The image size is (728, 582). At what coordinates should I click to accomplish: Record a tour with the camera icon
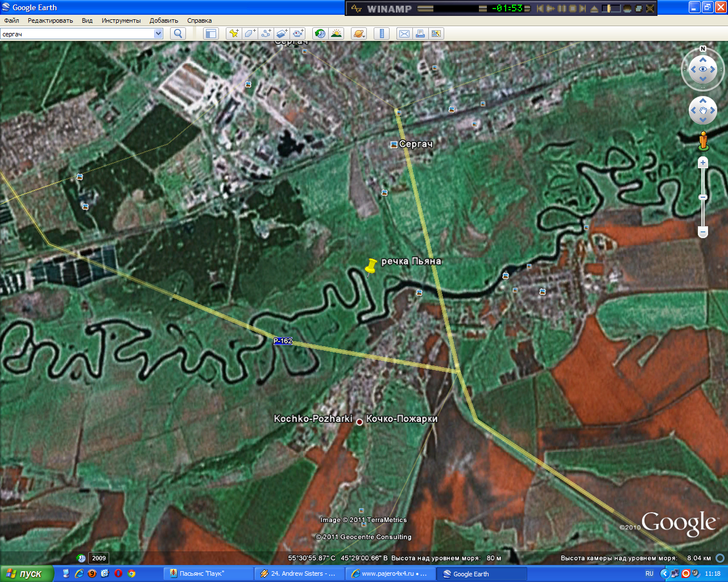298,34
